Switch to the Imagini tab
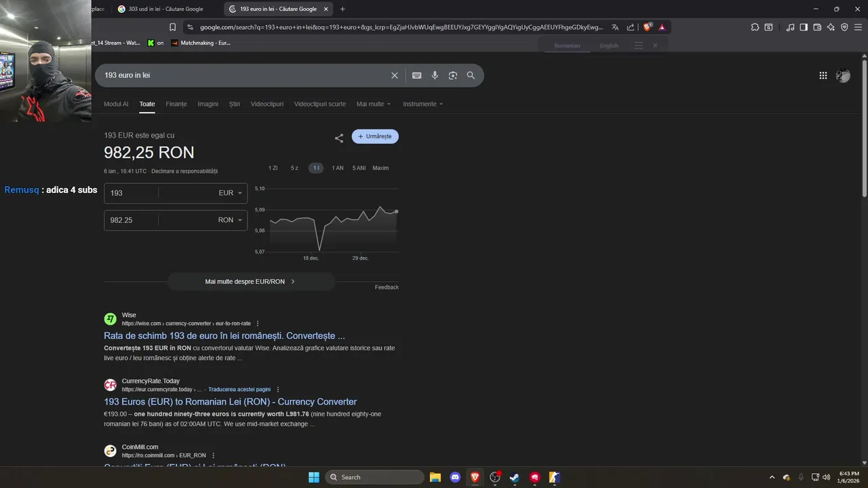 tap(208, 104)
